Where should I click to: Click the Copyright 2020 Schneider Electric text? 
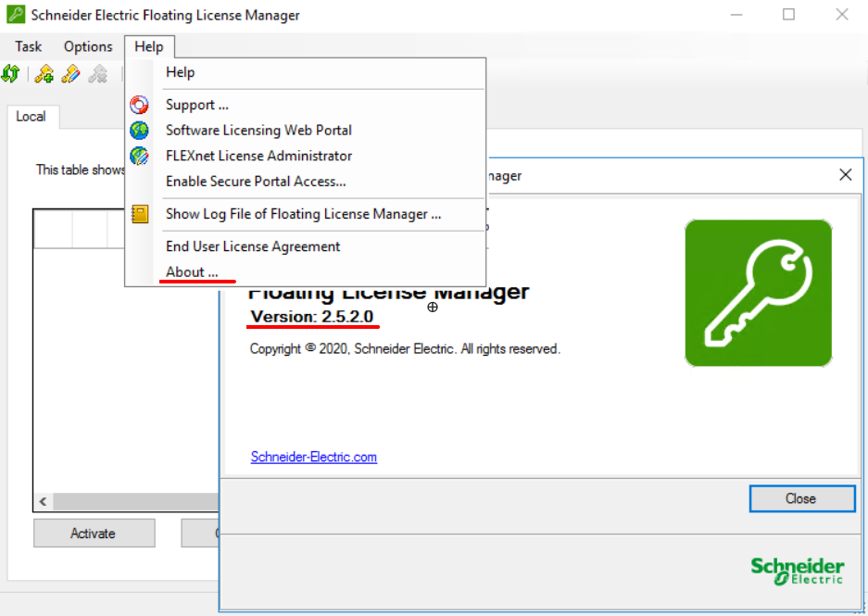click(x=405, y=348)
